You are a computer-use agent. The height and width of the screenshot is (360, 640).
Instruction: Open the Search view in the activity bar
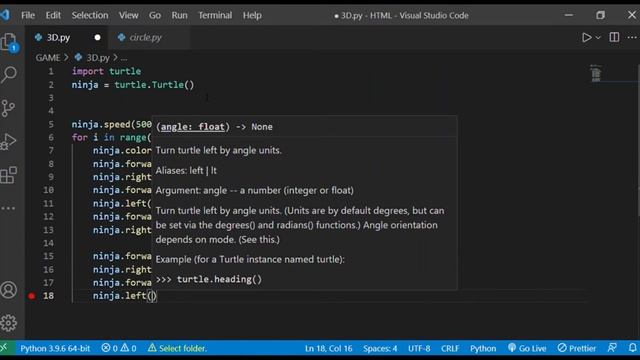9,75
